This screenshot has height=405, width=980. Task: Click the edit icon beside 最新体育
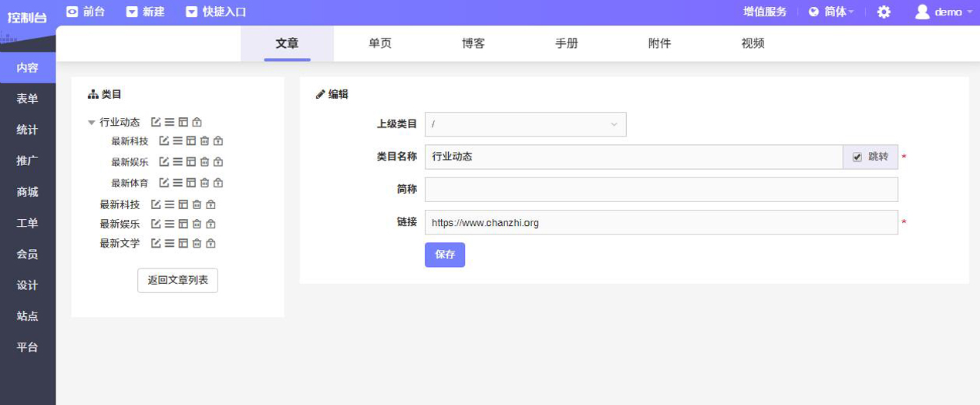pyautogui.click(x=163, y=183)
